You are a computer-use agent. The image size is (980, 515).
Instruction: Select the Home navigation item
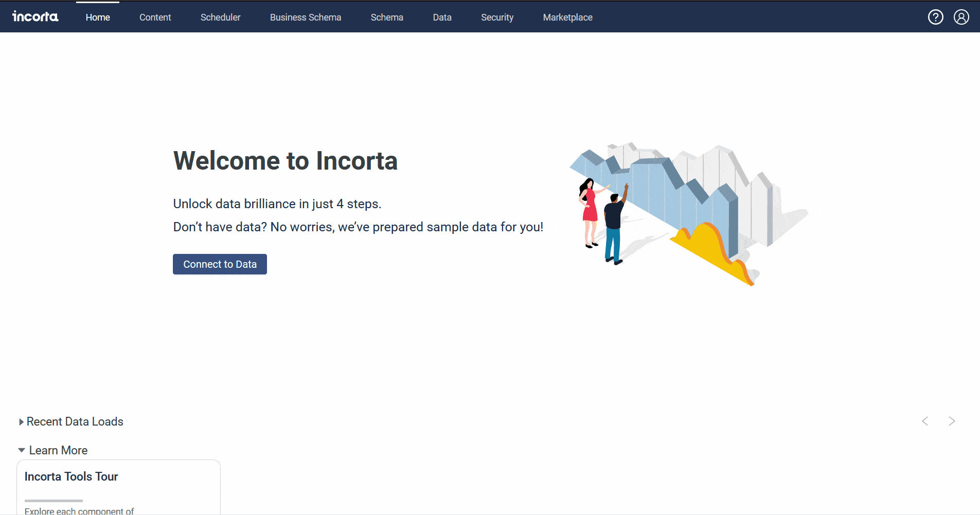point(98,17)
